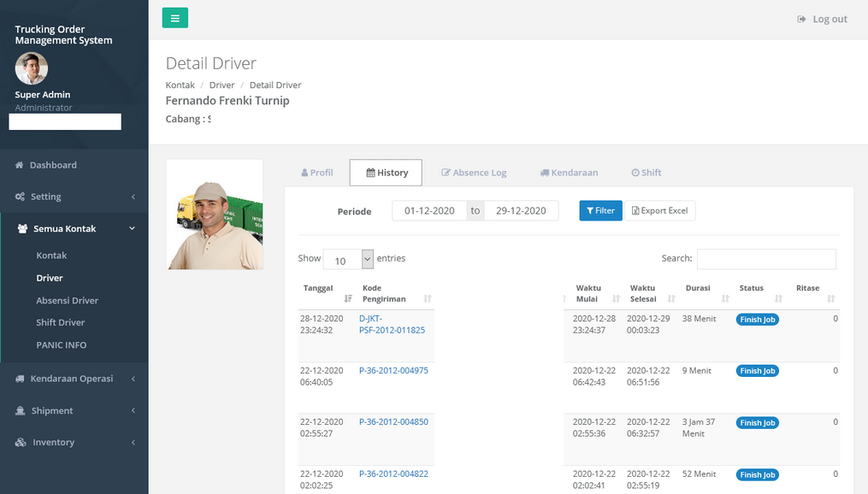Click the driver profile picture
The height and width of the screenshot is (494, 868).
(x=215, y=215)
